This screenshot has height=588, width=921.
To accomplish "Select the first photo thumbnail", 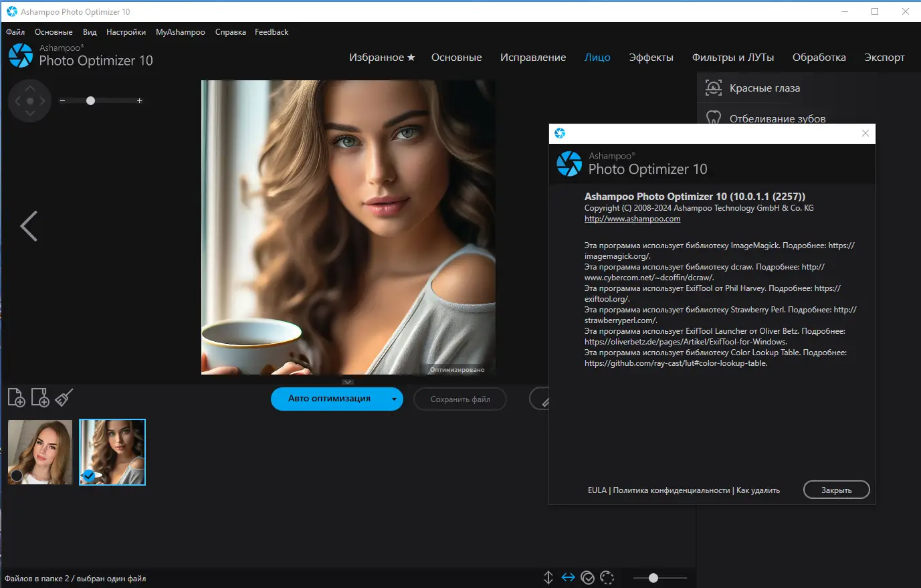I will 40,452.
